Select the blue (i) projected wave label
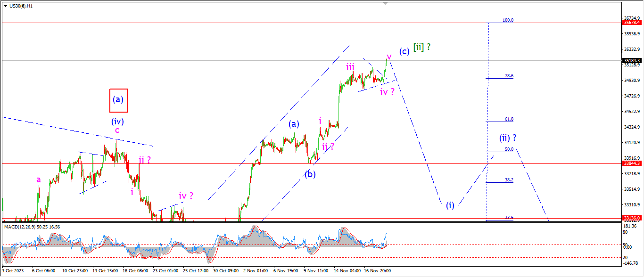 tap(450, 205)
